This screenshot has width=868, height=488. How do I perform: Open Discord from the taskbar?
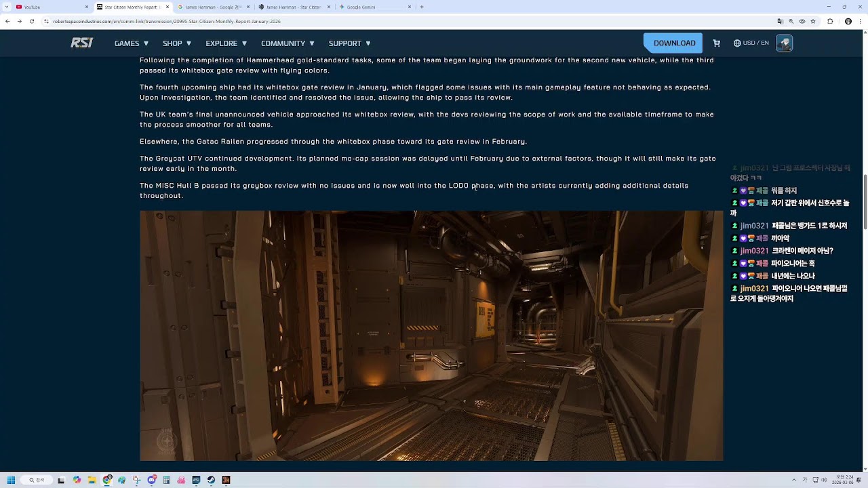[152, 480]
